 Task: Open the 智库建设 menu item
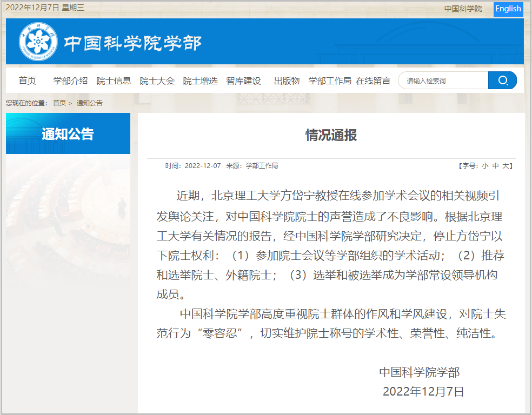(243, 80)
